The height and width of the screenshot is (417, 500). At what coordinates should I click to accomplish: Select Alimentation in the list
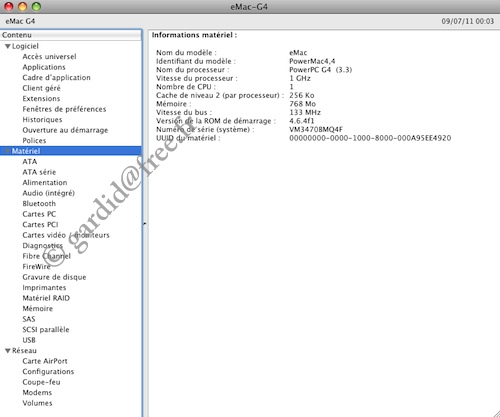pyautogui.click(x=45, y=183)
